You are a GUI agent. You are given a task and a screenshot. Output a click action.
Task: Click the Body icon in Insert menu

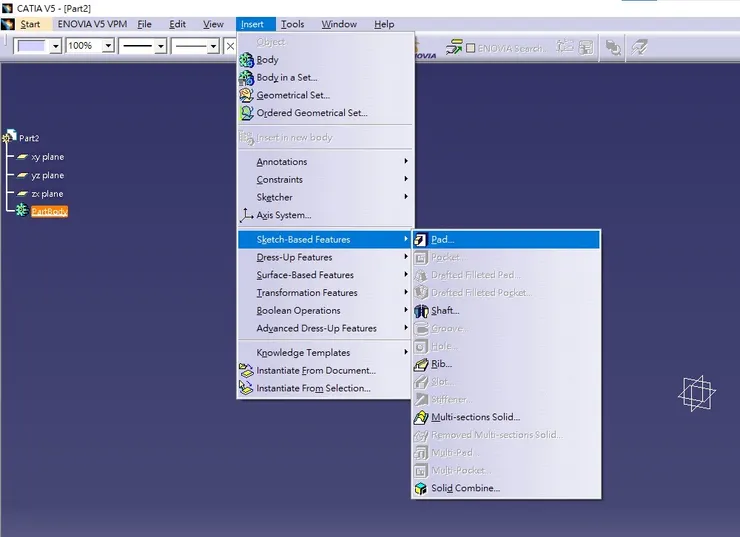[x=246, y=60]
